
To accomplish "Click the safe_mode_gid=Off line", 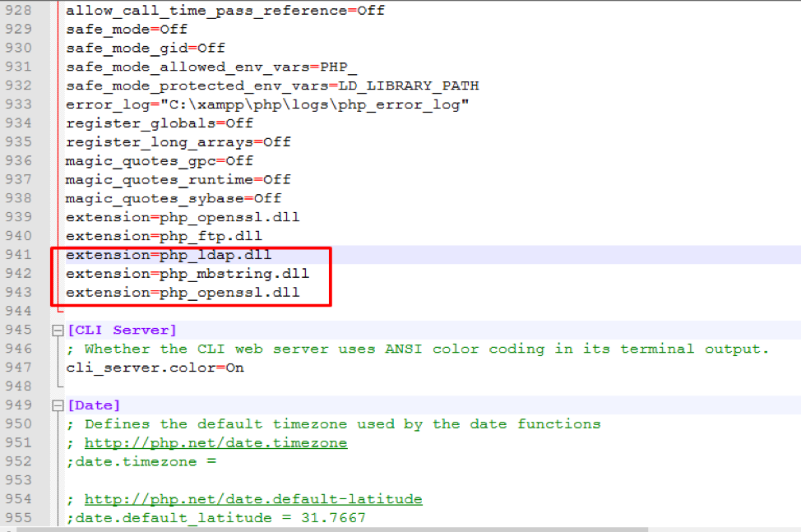I will (146, 49).
